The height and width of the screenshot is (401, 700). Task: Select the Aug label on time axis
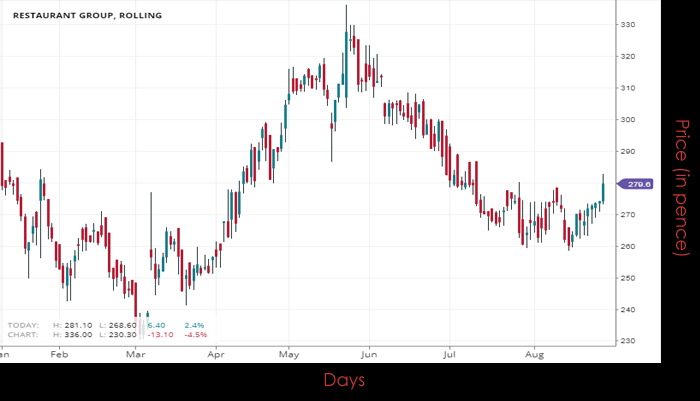(533, 354)
